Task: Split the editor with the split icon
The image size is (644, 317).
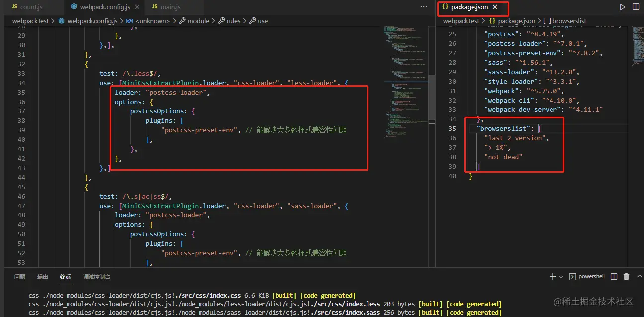Action: [636, 7]
